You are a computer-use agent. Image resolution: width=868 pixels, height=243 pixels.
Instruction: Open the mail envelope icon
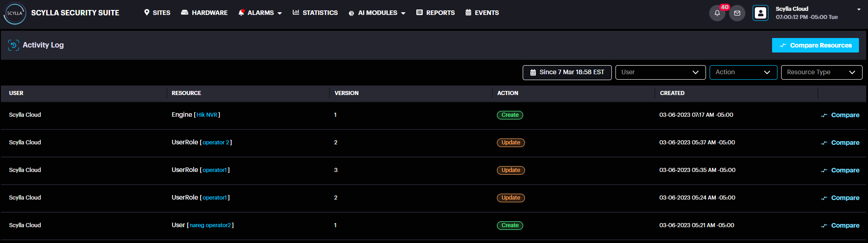737,13
